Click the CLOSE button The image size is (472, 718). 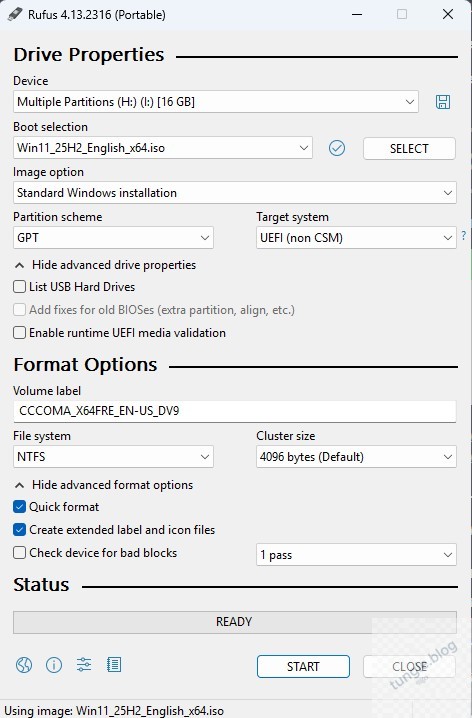(409, 666)
